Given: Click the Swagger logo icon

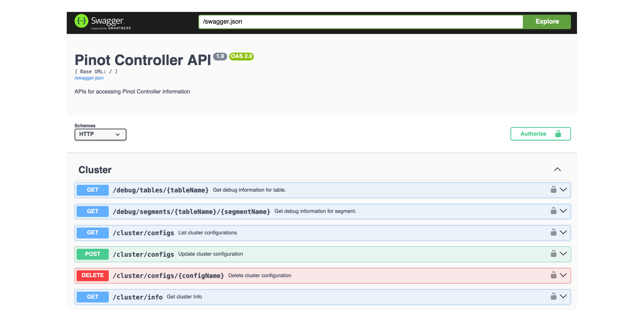Looking at the screenshot, I should click(x=81, y=21).
